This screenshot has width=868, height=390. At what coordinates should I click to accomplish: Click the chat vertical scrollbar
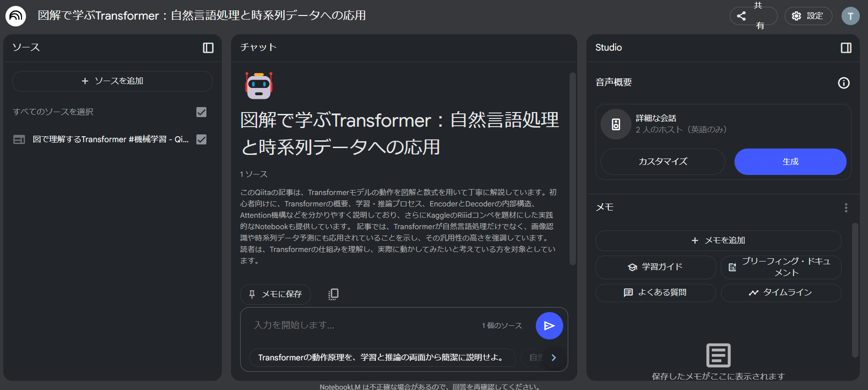(x=573, y=169)
